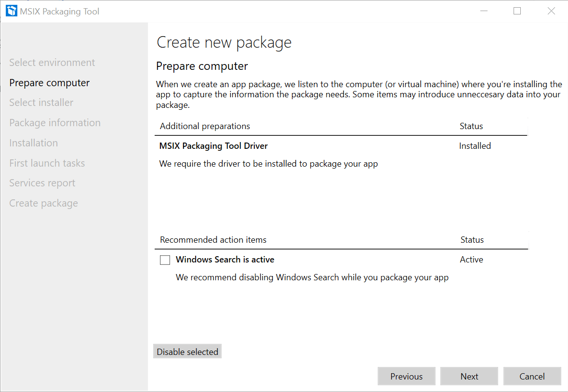Click the Next button
This screenshot has width=568, height=392.
tap(469, 376)
